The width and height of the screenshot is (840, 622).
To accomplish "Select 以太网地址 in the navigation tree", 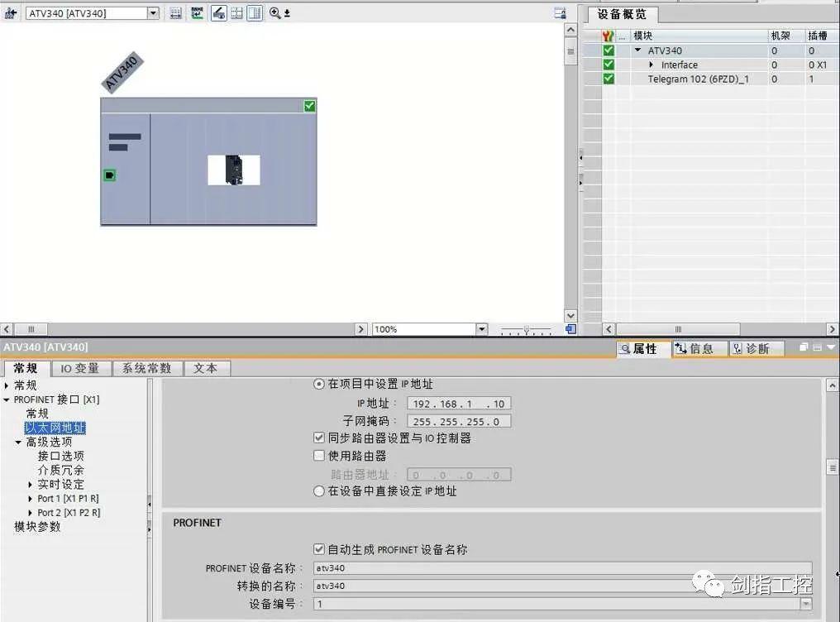I will coord(55,427).
